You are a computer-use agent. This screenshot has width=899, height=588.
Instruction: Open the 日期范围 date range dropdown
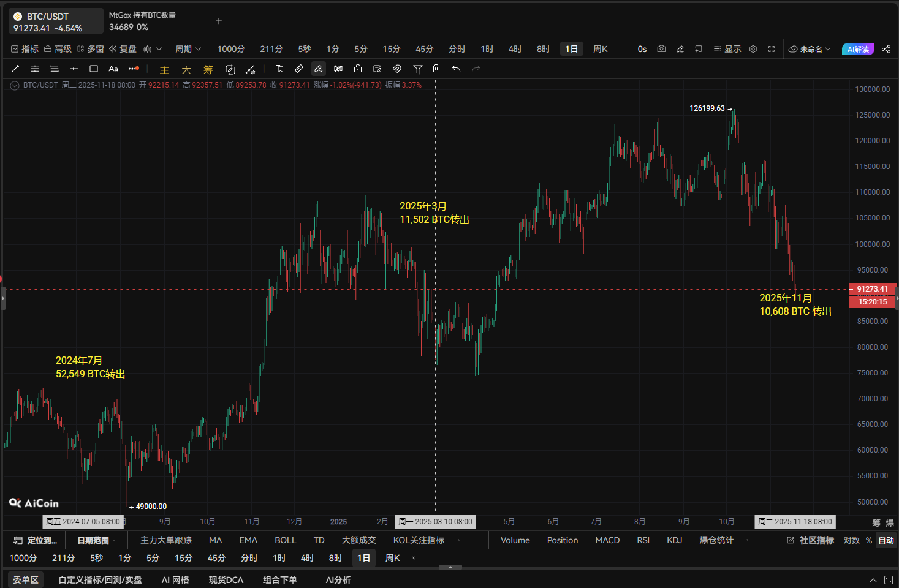(x=96, y=540)
